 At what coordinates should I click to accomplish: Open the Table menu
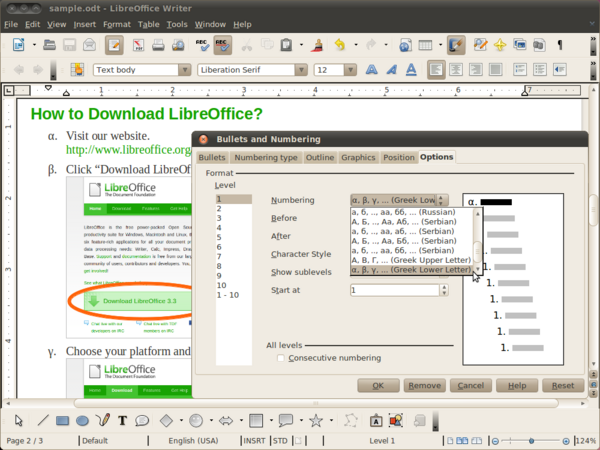point(148,23)
